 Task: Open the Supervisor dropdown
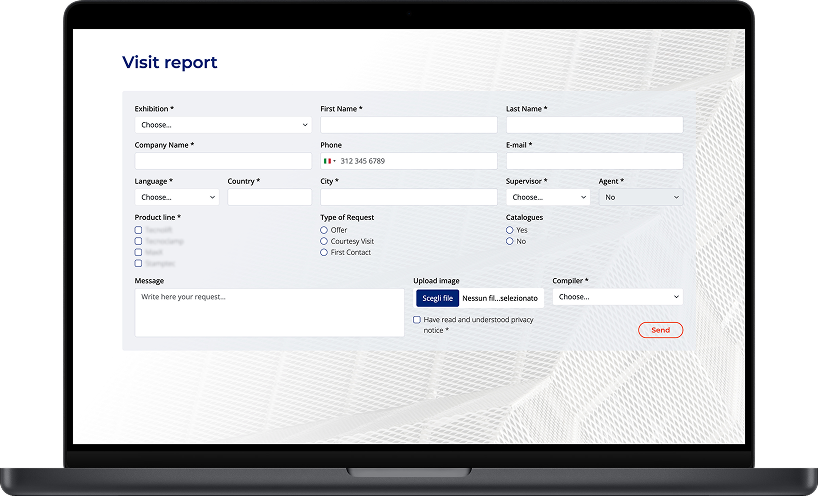(548, 197)
